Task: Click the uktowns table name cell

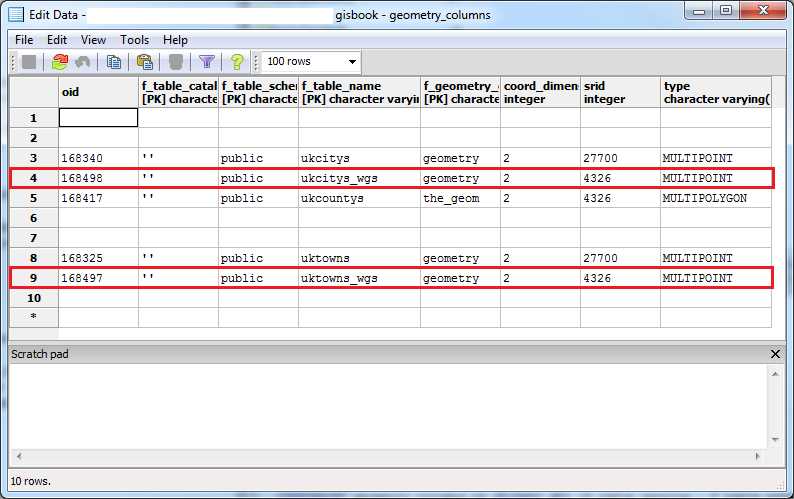Action: point(359,258)
